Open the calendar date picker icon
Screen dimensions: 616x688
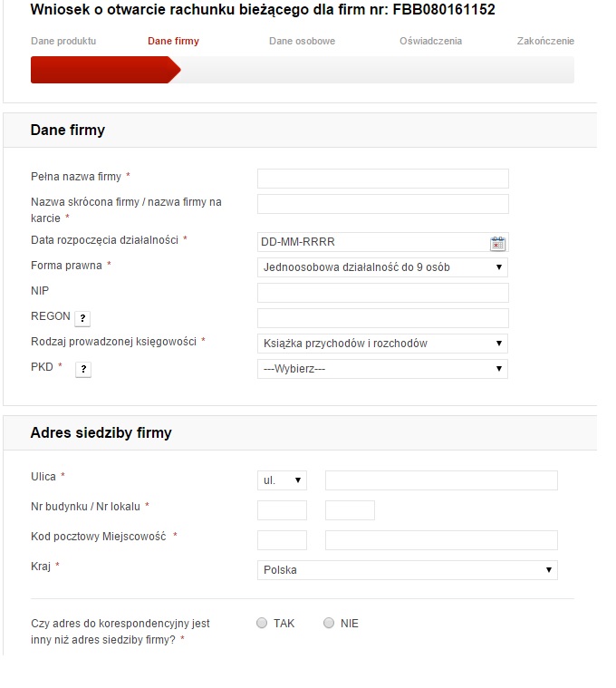497,244
